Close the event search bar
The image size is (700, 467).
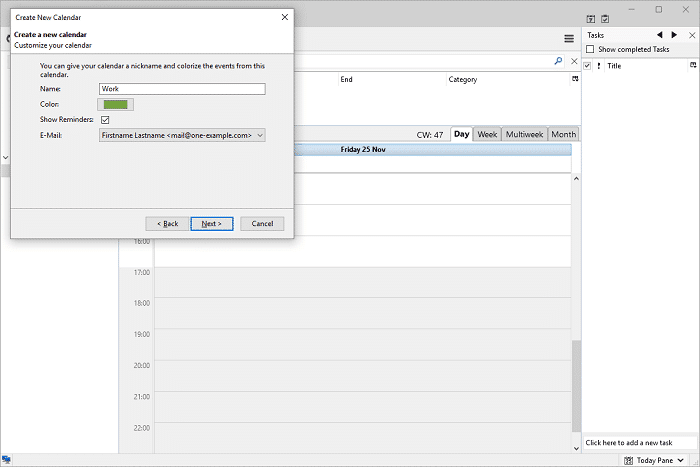pyautogui.click(x=574, y=61)
